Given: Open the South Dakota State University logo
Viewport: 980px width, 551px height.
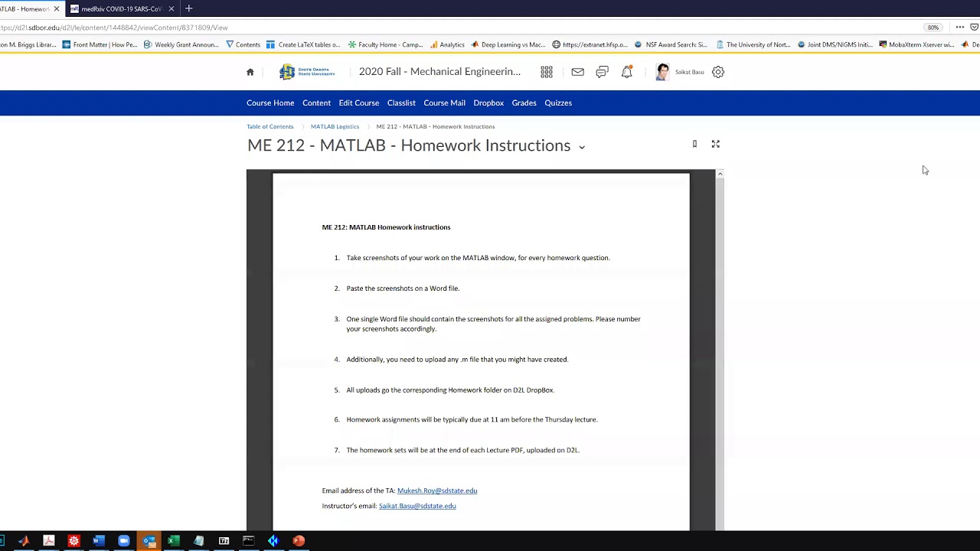Looking at the screenshot, I should 307,72.
